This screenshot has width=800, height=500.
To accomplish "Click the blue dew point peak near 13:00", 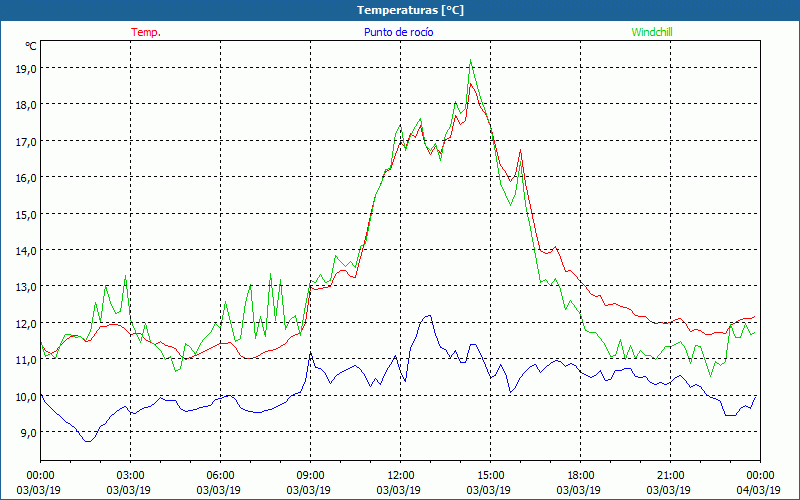I will pyautogui.click(x=429, y=316).
